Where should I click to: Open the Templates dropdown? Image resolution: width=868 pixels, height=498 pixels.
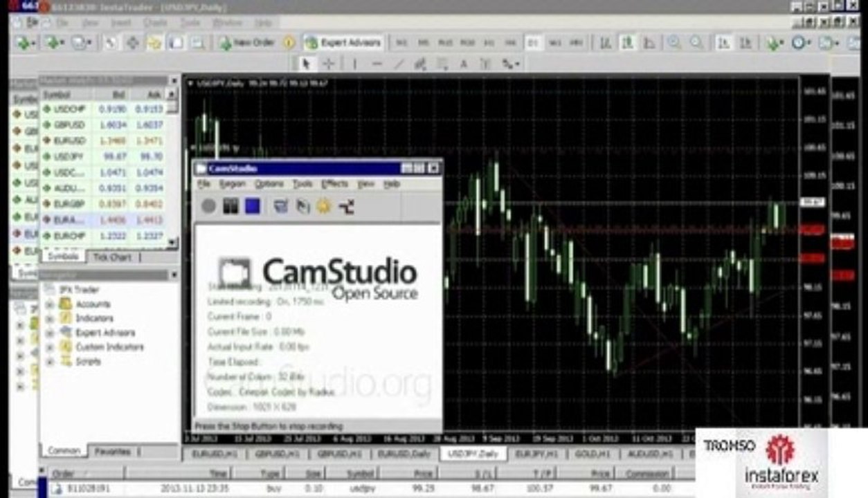tap(829, 43)
